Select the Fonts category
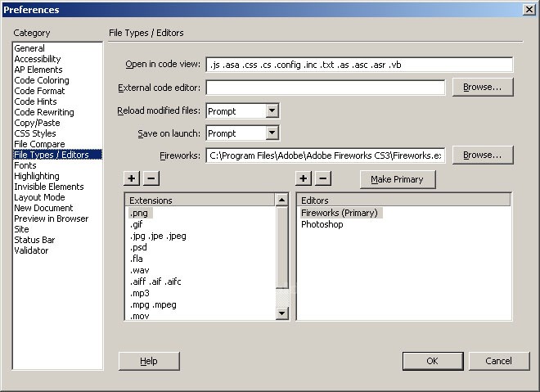Viewport: 540px width, 392px height. click(25, 165)
